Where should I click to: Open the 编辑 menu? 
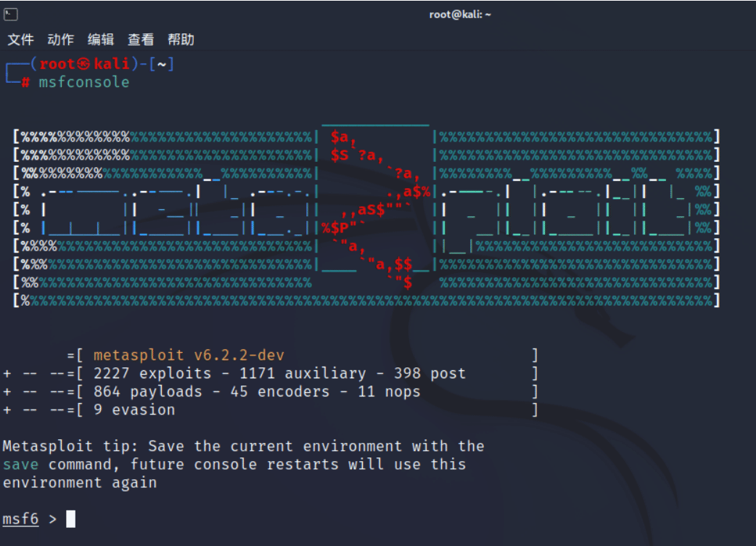pyautogui.click(x=101, y=39)
